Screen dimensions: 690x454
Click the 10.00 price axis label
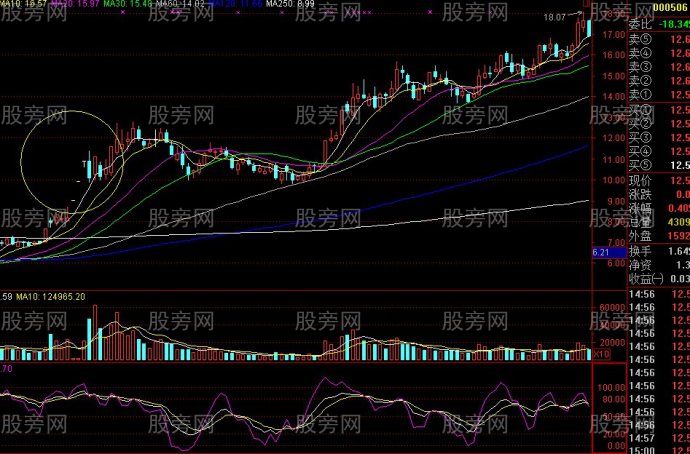(614, 180)
